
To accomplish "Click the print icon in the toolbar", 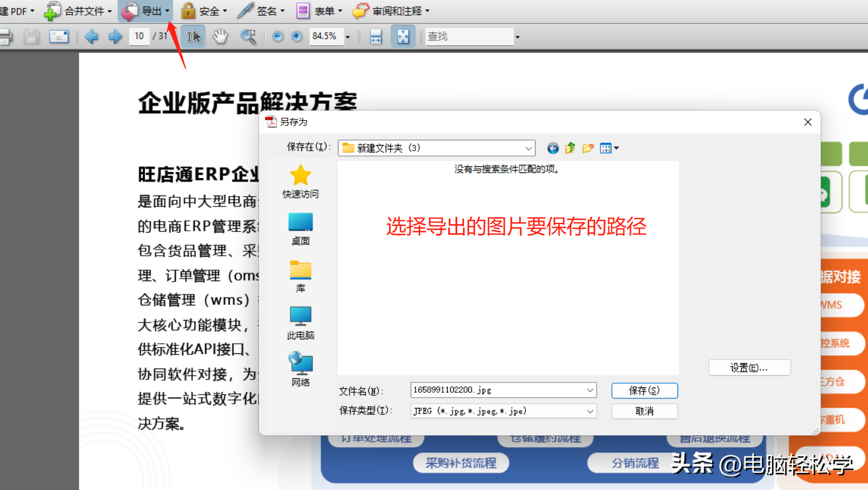I will coord(5,36).
